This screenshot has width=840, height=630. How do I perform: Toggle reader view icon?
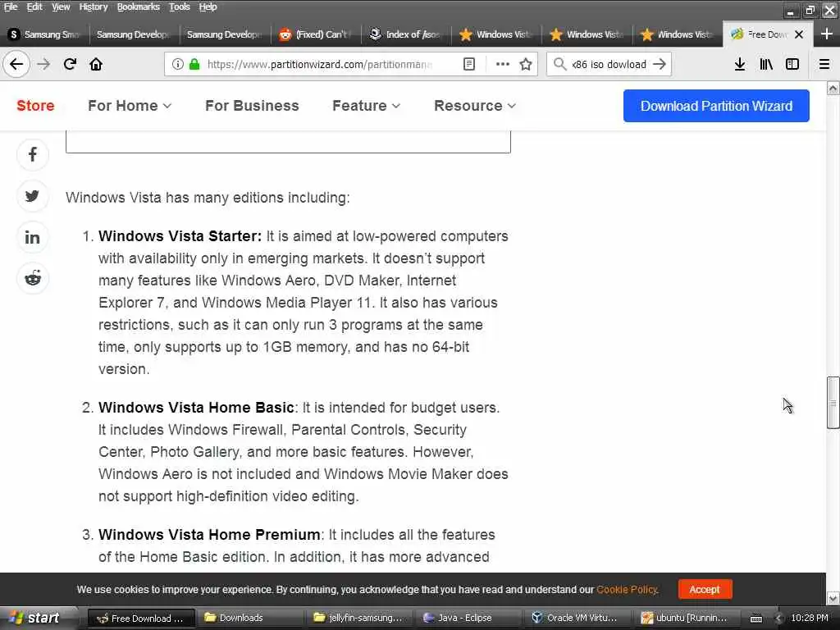tap(468, 64)
